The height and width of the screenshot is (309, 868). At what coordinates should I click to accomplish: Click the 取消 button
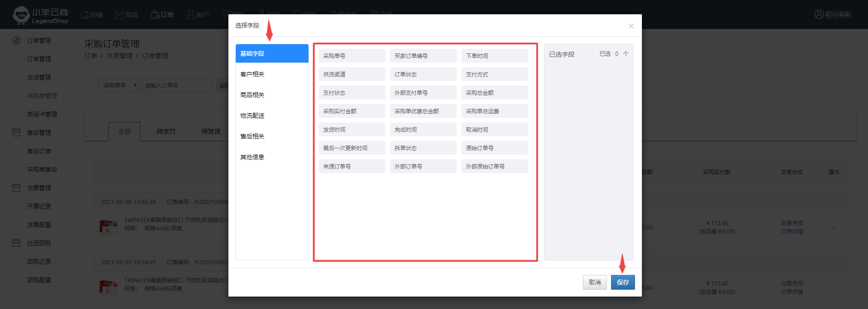pos(594,282)
